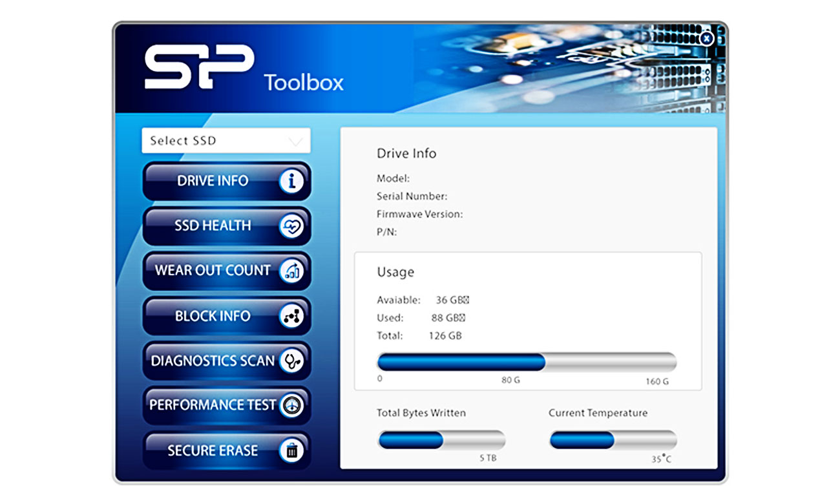This screenshot has width=840, height=504.
Task: Click the chart icon on Wear Out Count
Action: (x=291, y=271)
